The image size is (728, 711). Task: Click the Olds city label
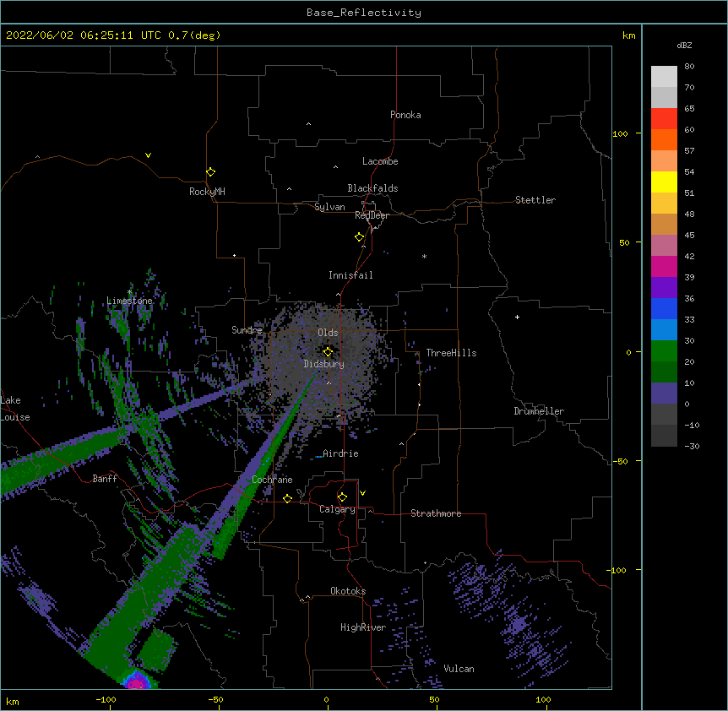[x=328, y=333]
